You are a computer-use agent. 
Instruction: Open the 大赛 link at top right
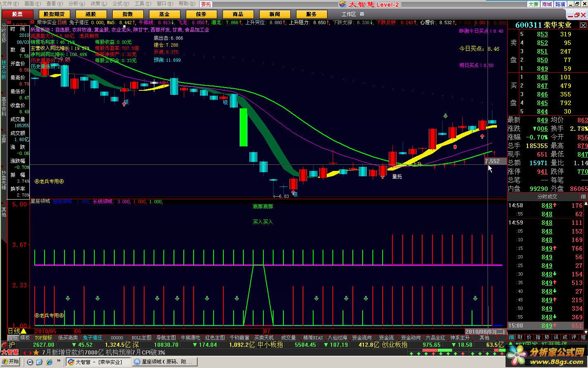click(533, 4)
